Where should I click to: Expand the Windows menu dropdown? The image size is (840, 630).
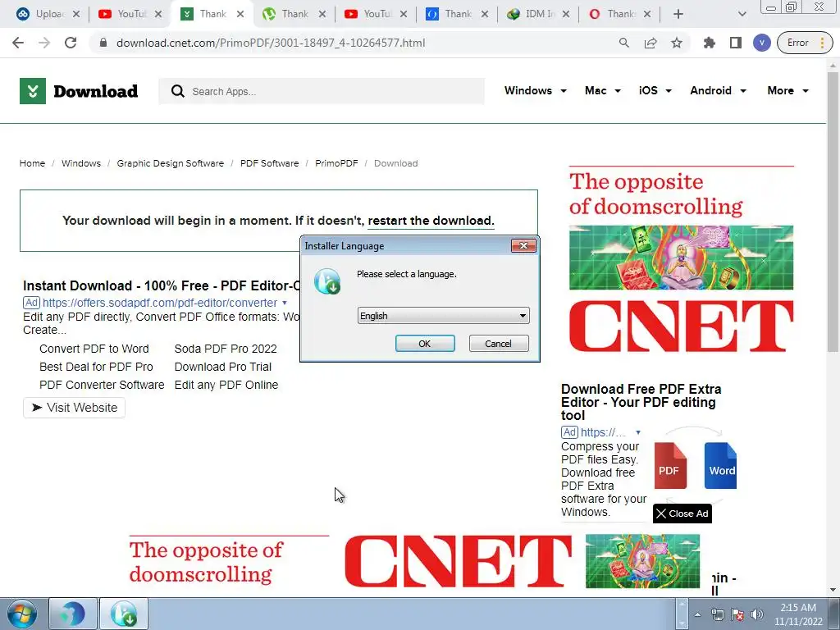(x=535, y=90)
